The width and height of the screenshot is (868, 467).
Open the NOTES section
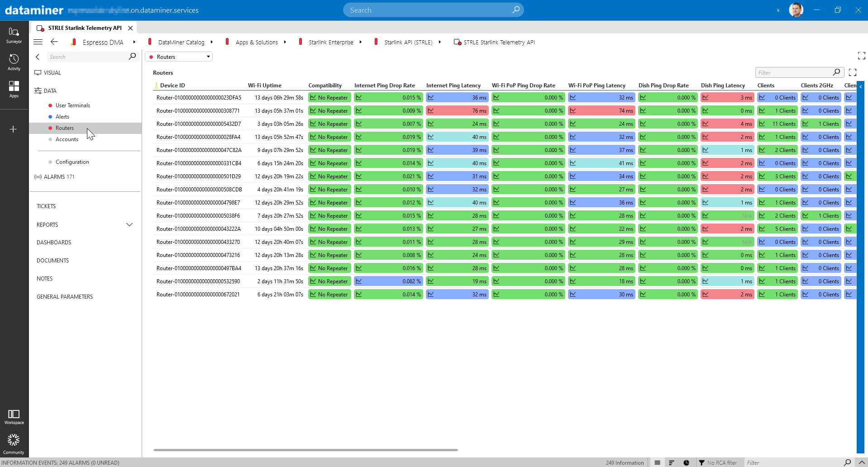click(45, 279)
